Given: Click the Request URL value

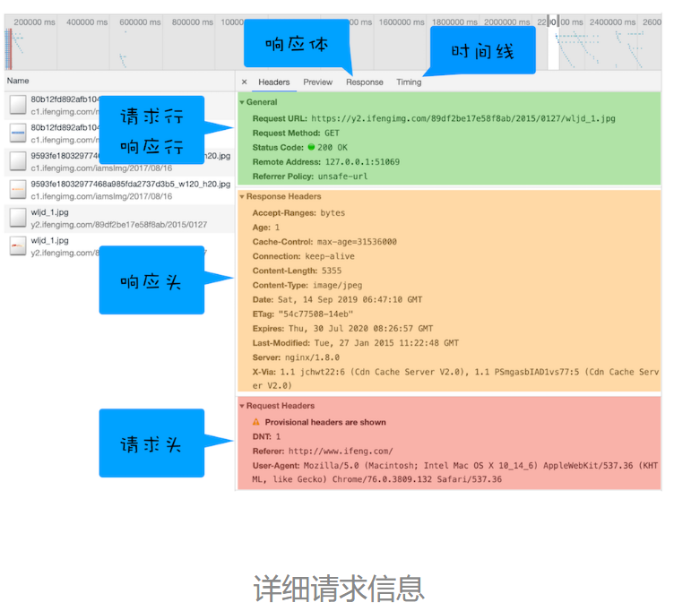Looking at the screenshot, I should [x=463, y=119].
